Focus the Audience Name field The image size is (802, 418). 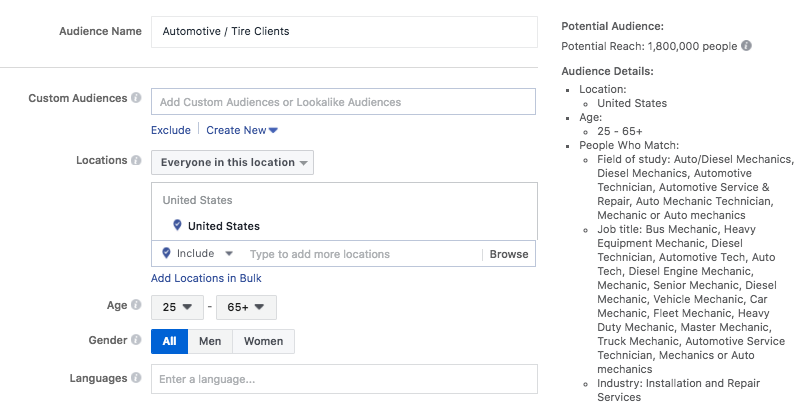tap(344, 32)
